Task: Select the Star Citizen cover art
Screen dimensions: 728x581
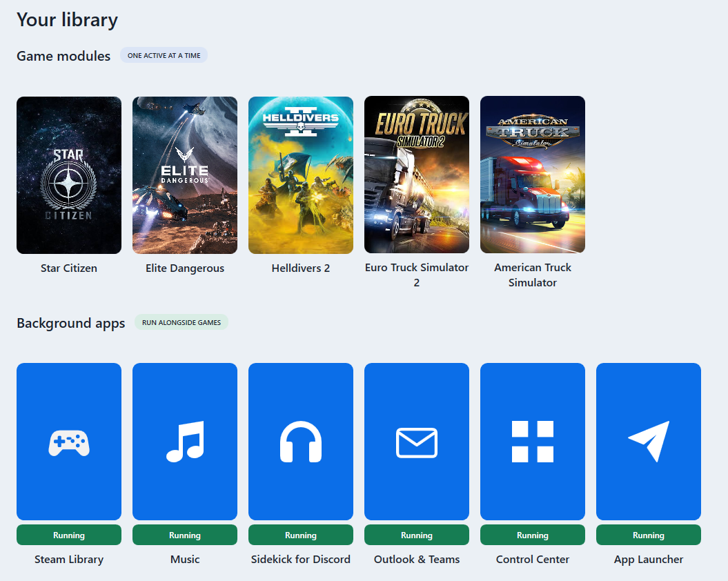Action: pos(69,175)
